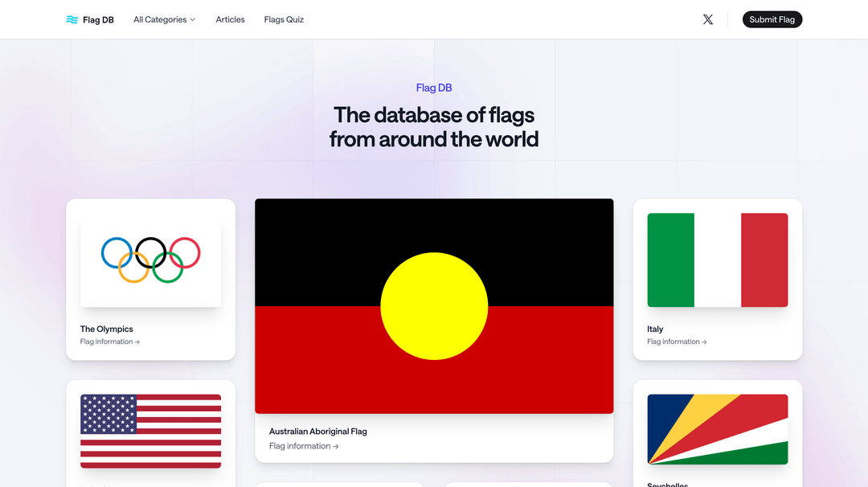
Task: Select the Australian Aboriginal Flag title
Action: (x=318, y=432)
